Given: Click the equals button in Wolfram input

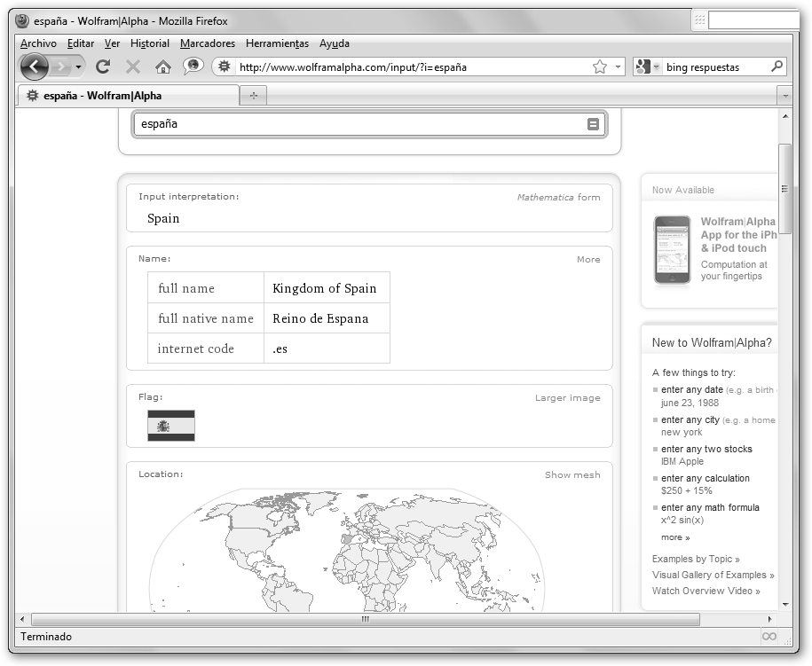Looking at the screenshot, I should click(x=593, y=124).
